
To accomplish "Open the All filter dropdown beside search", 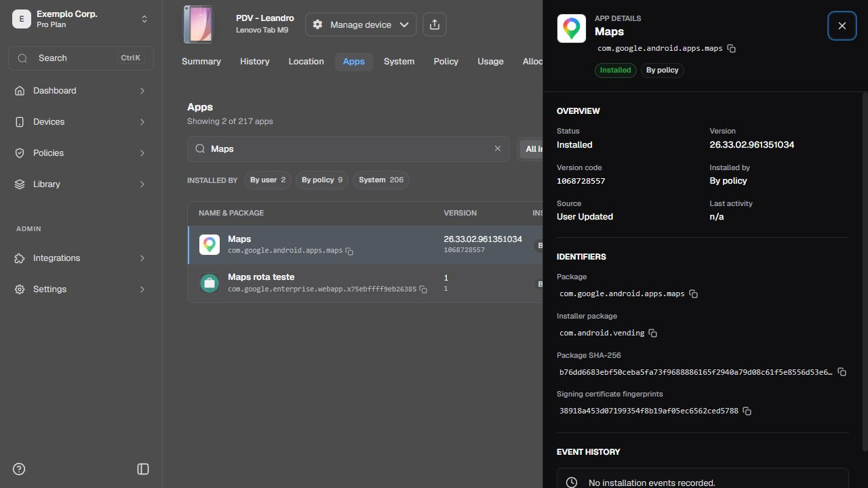I will (x=530, y=149).
